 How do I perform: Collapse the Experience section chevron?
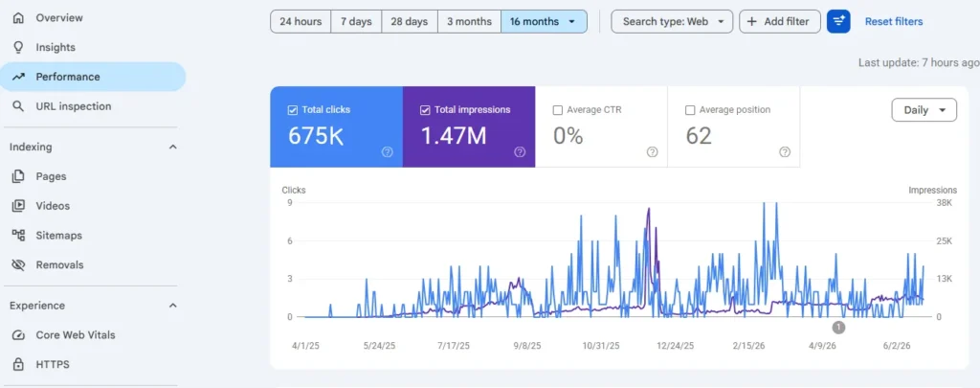click(x=173, y=306)
